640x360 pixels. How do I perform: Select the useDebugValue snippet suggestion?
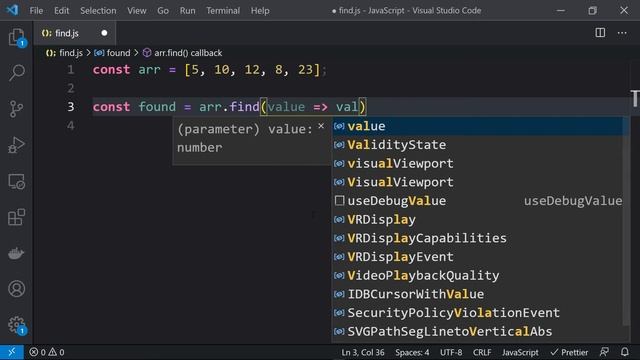(478, 201)
